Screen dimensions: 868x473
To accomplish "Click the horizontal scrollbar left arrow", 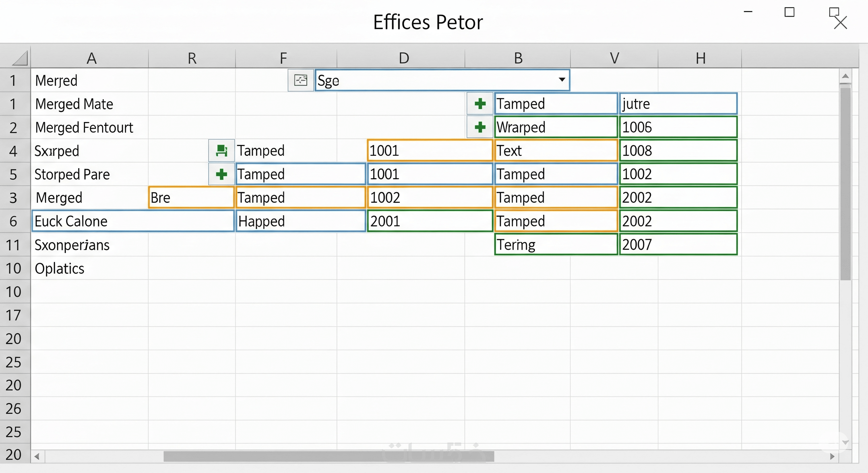I will pyautogui.click(x=37, y=456).
